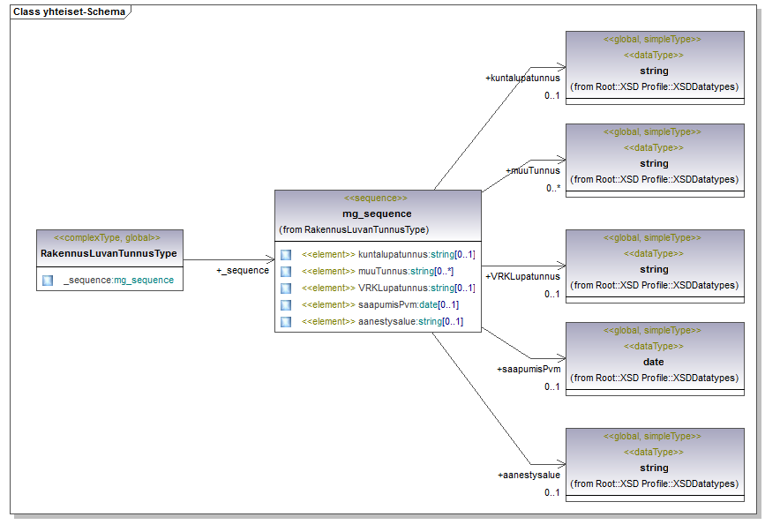The image size is (780, 532).
Task: Select the icon beside muuTunnus:string[0..*]
Action: tap(286, 272)
